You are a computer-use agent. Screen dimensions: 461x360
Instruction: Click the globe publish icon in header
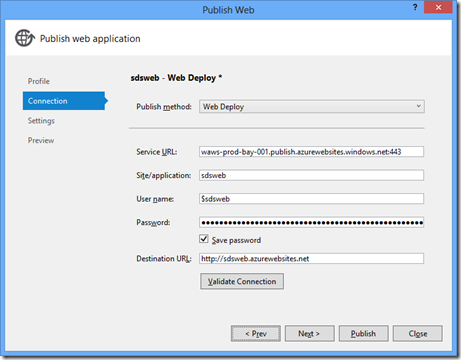pyautogui.click(x=25, y=38)
